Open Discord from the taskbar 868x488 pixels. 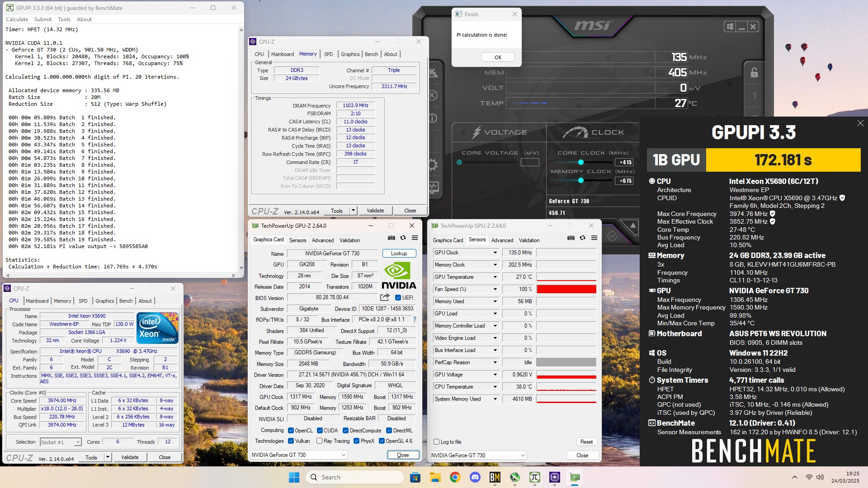(475, 477)
